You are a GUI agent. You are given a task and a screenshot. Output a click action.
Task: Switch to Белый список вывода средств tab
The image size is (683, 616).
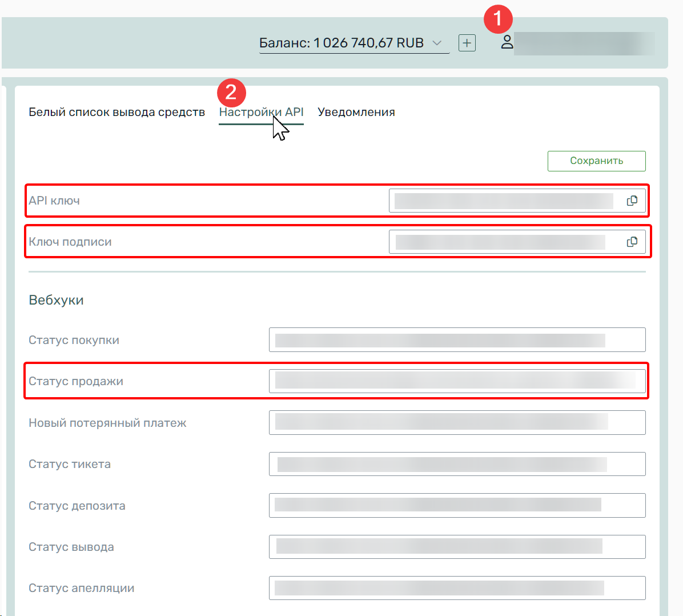tap(116, 112)
